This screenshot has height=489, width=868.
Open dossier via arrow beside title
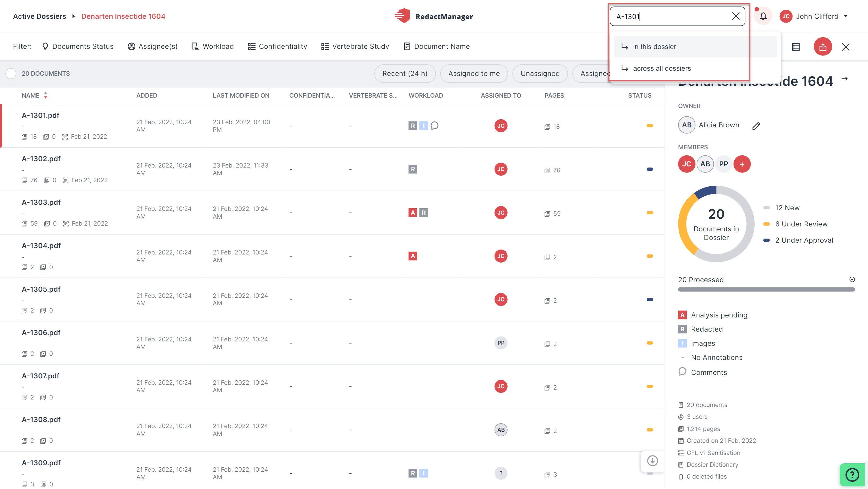point(845,79)
